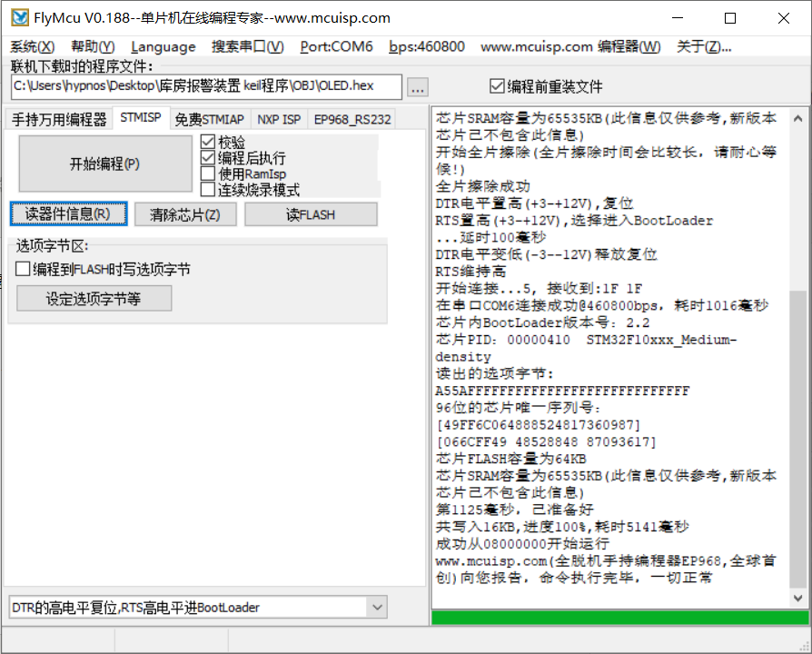The image size is (812, 654).
Task: Click the 选项字节区 group label
Action: [53, 246]
